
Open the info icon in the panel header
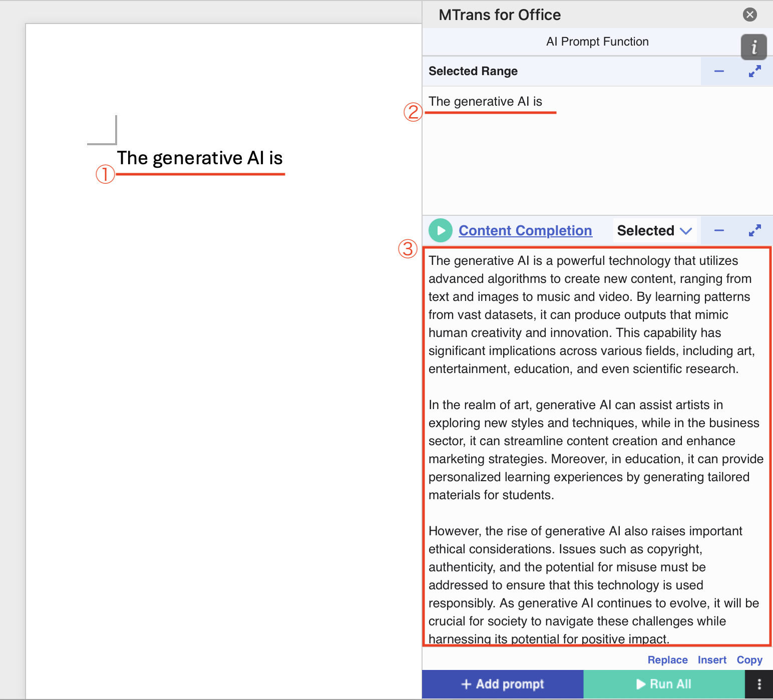pyautogui.click(x=753, y=47)
